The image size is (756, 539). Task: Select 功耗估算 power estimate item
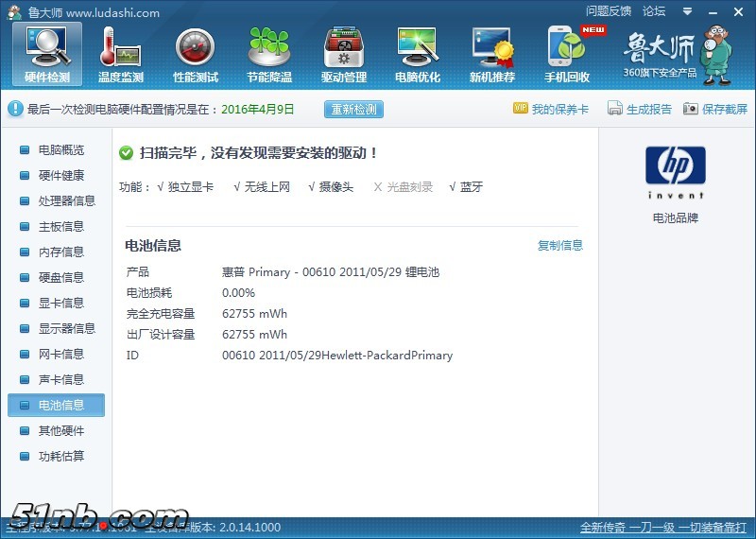(x=60, y=457)
